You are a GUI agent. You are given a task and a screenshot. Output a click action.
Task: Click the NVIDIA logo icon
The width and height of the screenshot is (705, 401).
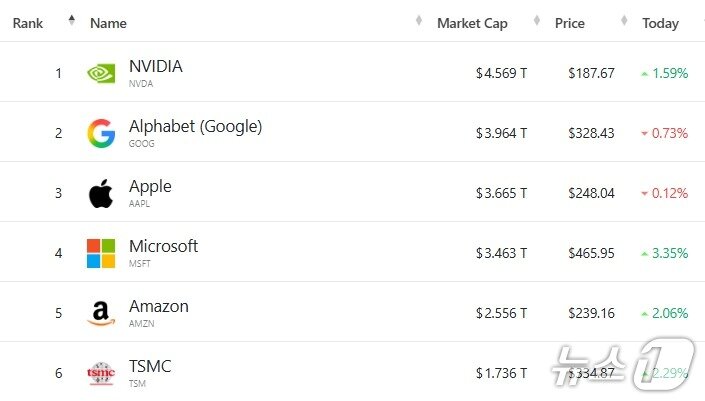point(101,73)
